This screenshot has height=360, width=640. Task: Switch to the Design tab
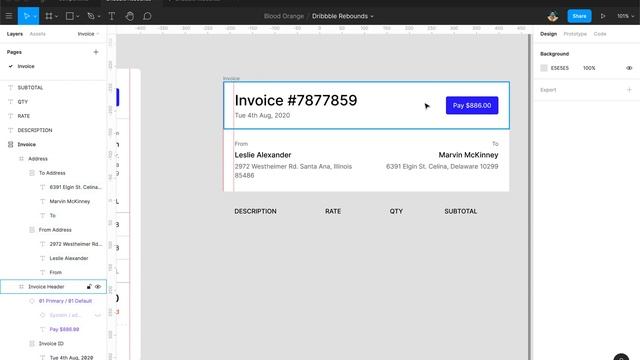(548, 34)
